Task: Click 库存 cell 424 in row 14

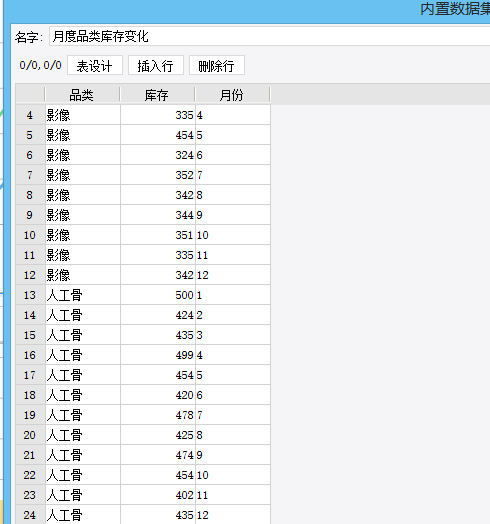Action: [158, 315]
